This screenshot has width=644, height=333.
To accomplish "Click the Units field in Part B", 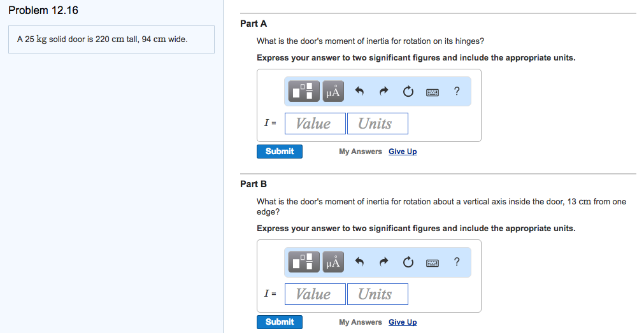I will coord(377,294).
